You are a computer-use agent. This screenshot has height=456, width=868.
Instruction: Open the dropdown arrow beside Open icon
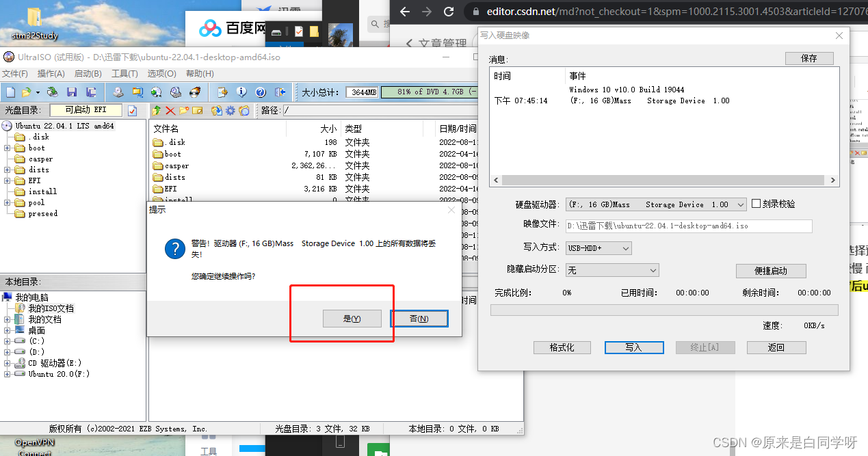pyautogui.click(x=38, y=92)
